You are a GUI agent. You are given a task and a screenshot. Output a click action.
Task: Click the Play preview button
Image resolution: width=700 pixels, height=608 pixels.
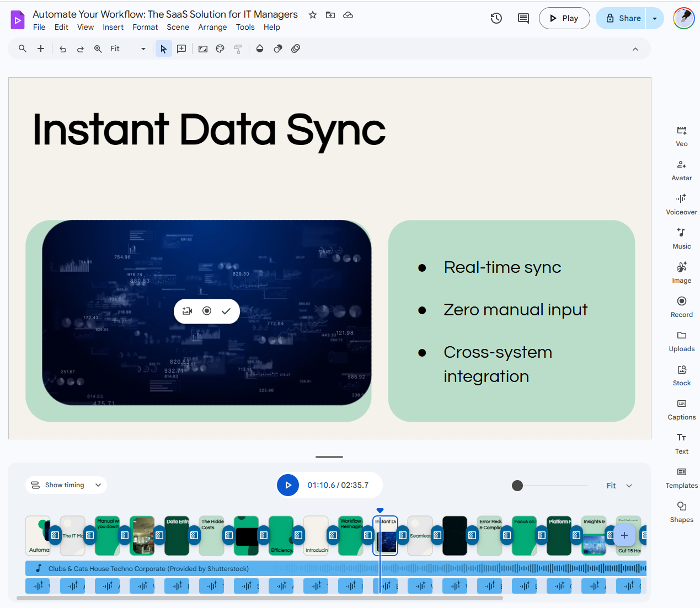tap(564, 18)
